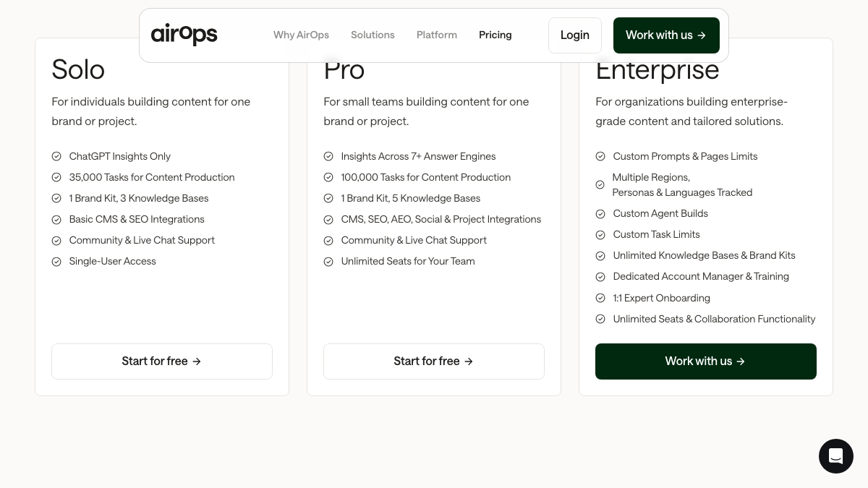Click 'Custom Prompts & Pages Limits' text
This screenshot has width=868, height=488.
(686, 156)
